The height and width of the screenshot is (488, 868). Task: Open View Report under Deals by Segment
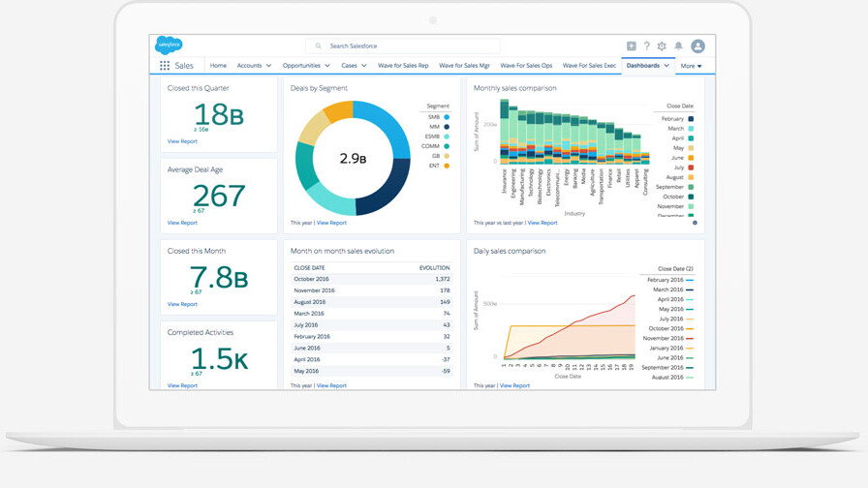[331, 223]
